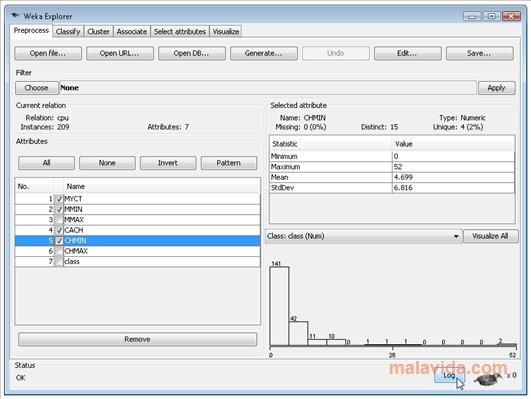
Task: Check the MMAX attribute checkbox
Action: pyautogui.click(x=59, y=220)
